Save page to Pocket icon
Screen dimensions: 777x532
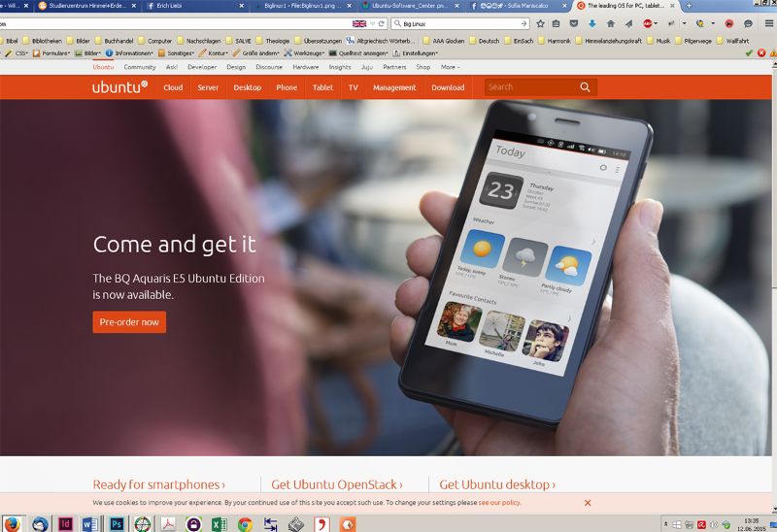pyautogui.click(x=574, y=23)
